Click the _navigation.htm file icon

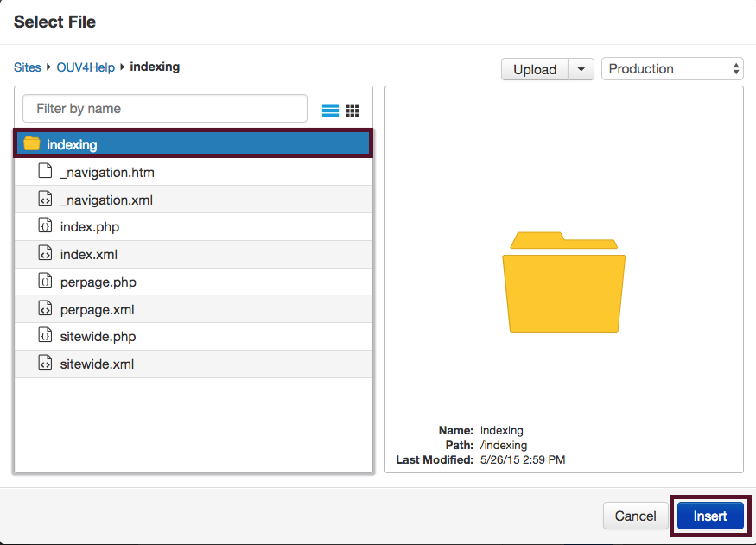tap(46, 172)
